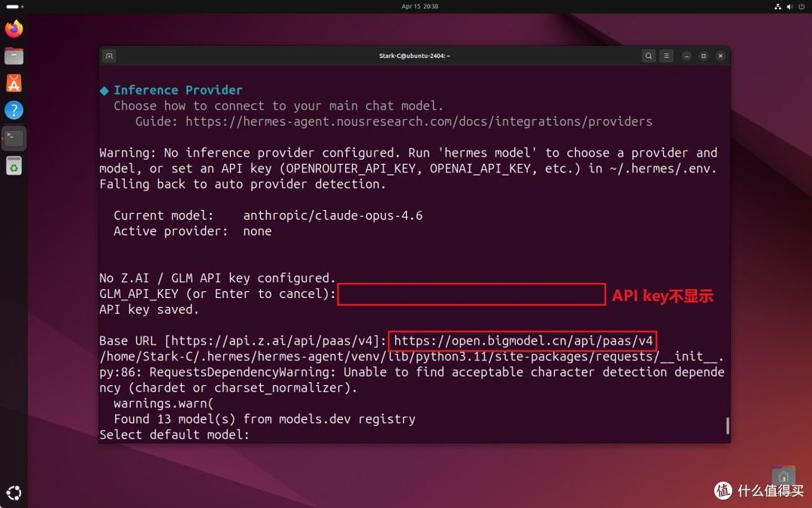Screen dimensions: 812x508
Task: Maximize the terminal window
Action: pos(703,56)
